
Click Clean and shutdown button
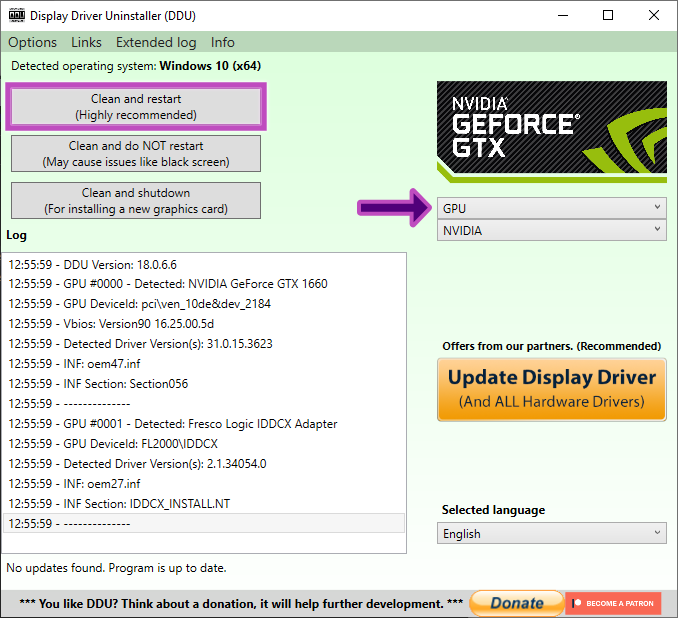point(136,200)
